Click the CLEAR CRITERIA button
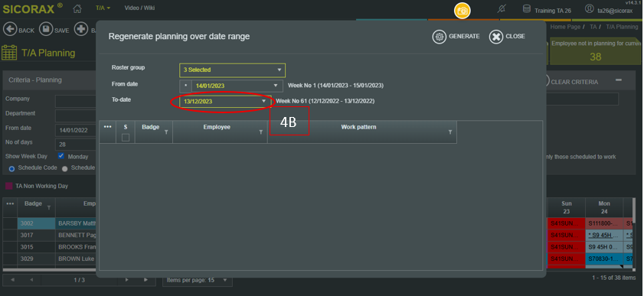644x296 pixels. pos(574,82)
